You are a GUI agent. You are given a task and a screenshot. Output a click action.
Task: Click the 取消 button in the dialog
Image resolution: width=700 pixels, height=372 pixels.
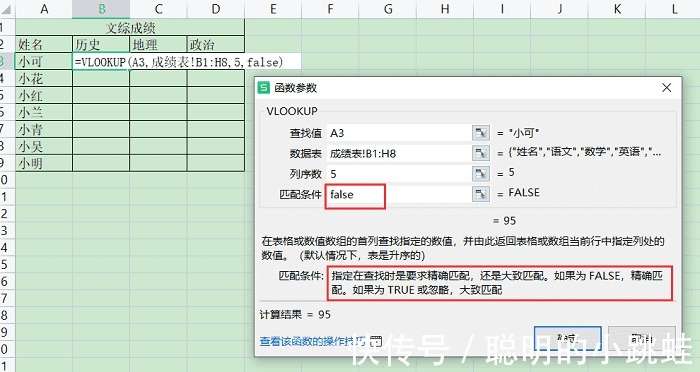(x=642, y=339)
